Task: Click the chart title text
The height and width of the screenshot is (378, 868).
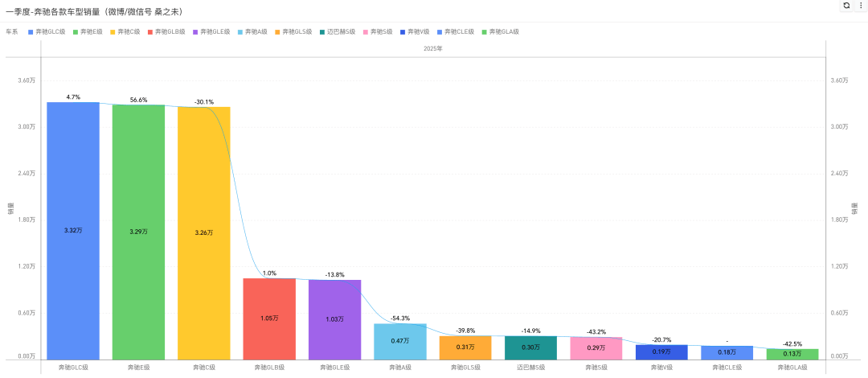Action: [94, 11]
